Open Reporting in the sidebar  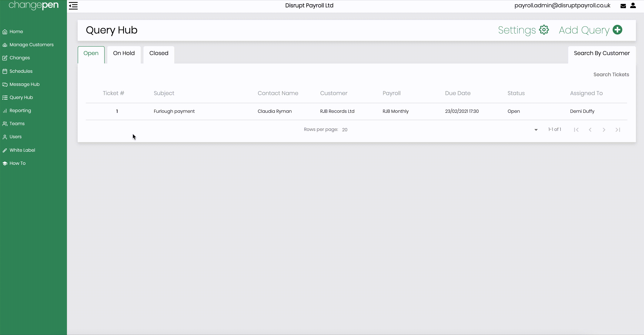coord(20,111)
